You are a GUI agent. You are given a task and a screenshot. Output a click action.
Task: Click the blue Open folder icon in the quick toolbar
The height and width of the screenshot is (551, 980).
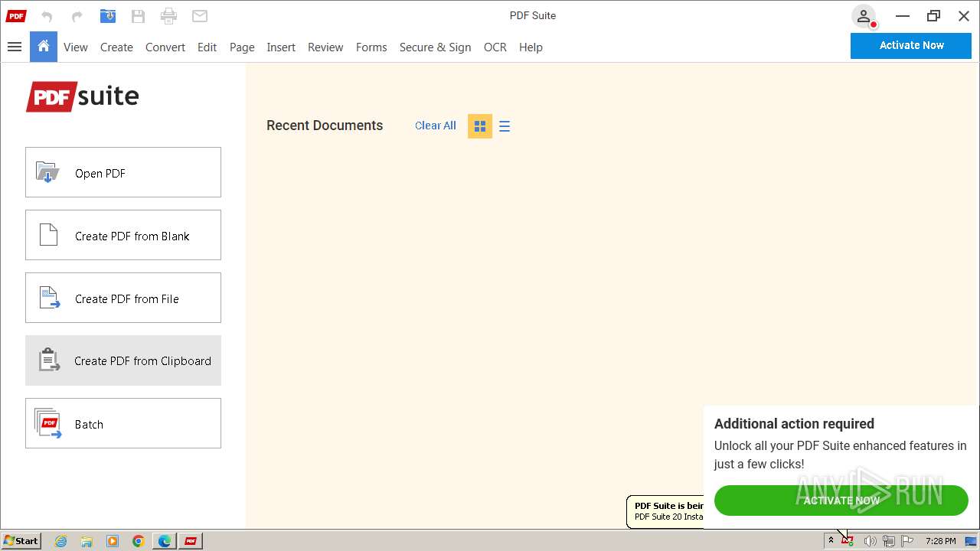point(108,16)
